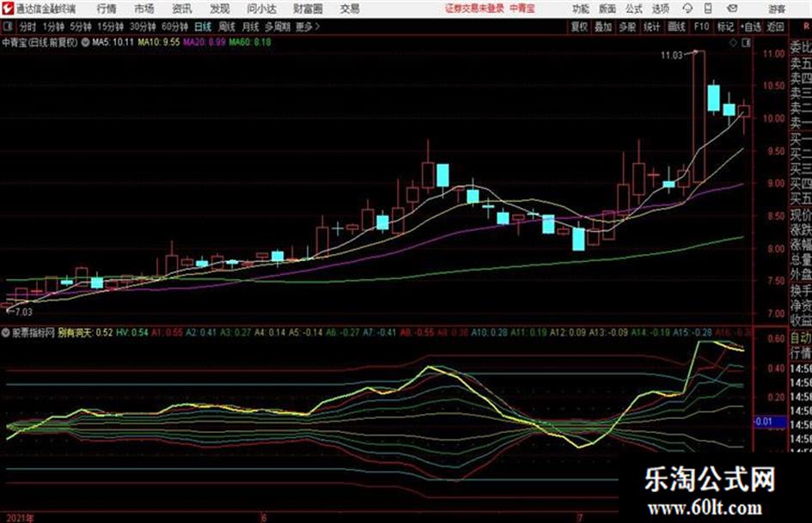The width and height of the screenshot is (812, 523).
Task: Switch to the 分时 period tab
Action: coord(27,27)
